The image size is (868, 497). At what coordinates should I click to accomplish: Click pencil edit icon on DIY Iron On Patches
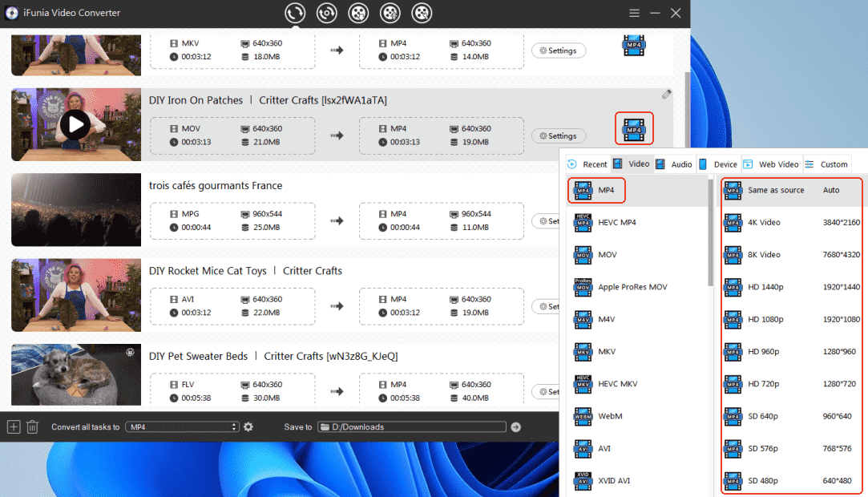tap(666, 95)
